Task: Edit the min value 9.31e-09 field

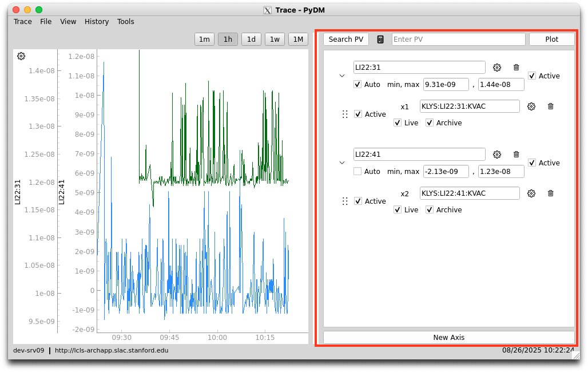Action: click(x=446, y=85)
